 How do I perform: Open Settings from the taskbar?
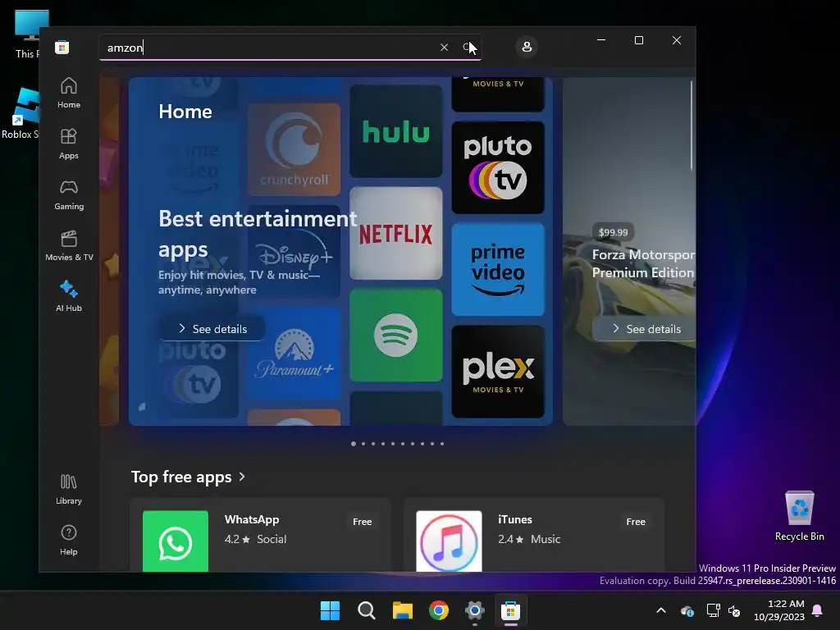(475, 610)
